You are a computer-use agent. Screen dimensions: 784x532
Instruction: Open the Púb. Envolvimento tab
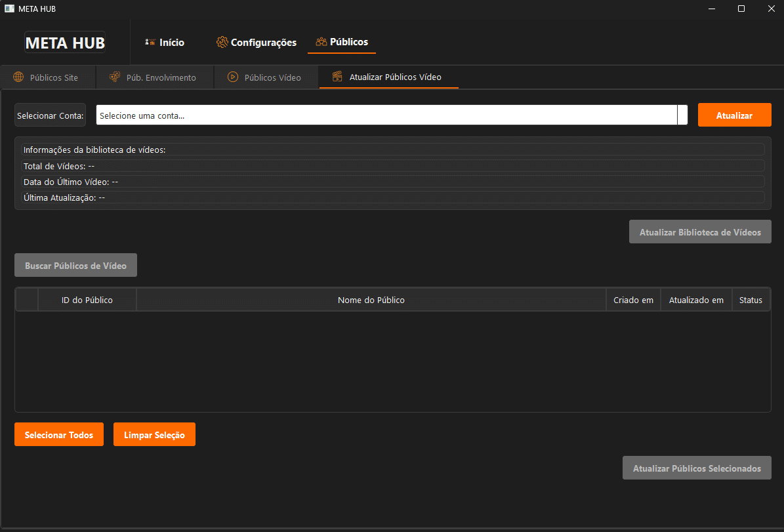(x=154, y=77)
